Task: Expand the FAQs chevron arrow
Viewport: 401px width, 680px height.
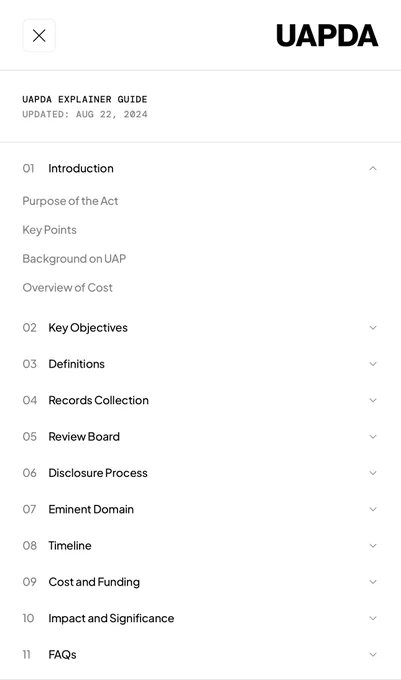Action: click(373, 654)
